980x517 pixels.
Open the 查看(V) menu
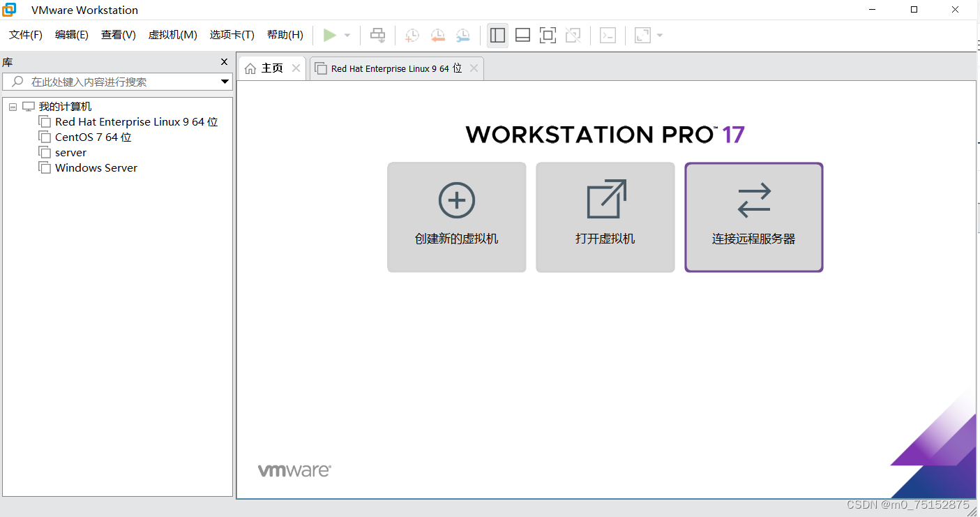[119, 35]
